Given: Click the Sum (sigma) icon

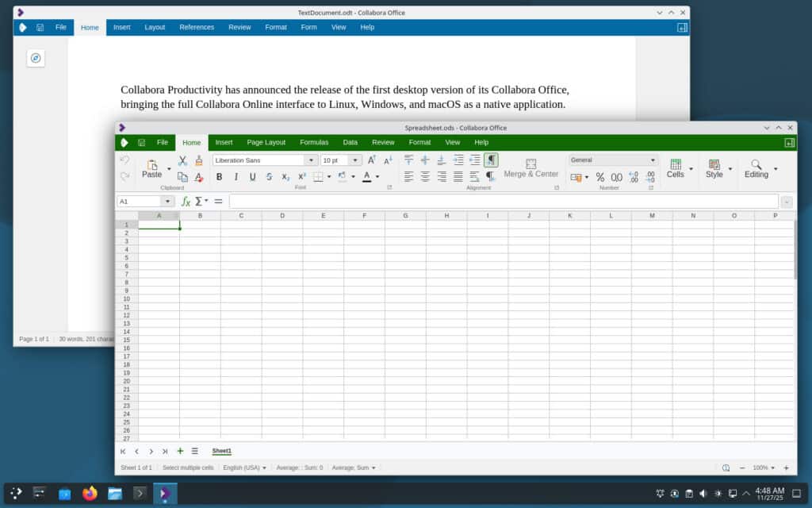Looking at the screenshot, I should click(x=197, y=201).
